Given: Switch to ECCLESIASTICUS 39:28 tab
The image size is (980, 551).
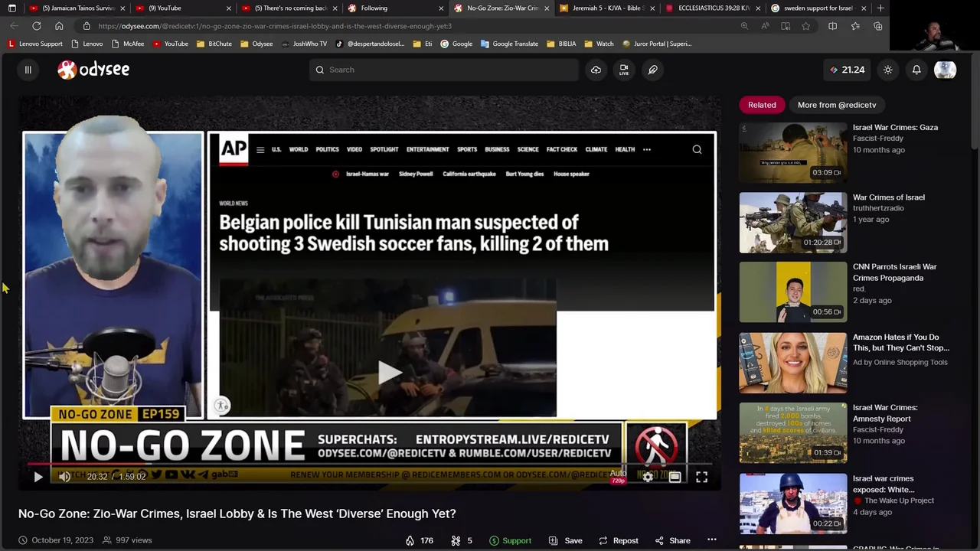Looking at the screenshot, I should pos(711,8).
